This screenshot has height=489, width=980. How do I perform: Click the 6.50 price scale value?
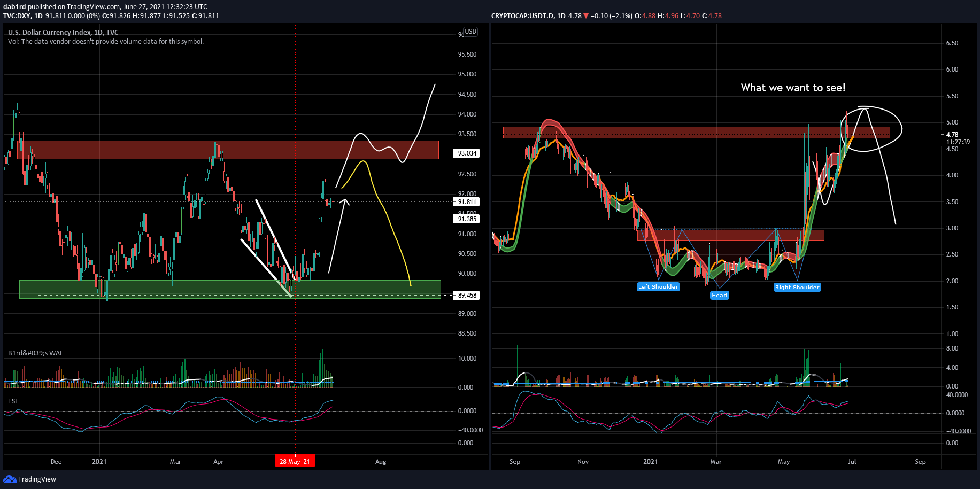[952, 43]
